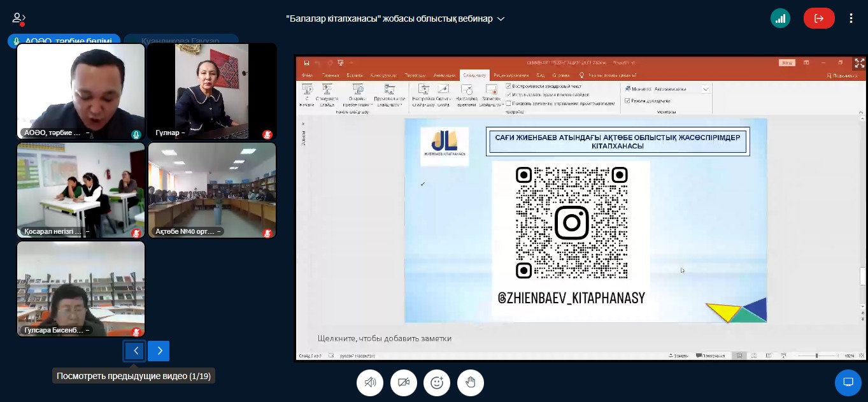This screenshot has height=402, width=868.
Task: Click the blue screen share button
Action: (x=848, y=382)
